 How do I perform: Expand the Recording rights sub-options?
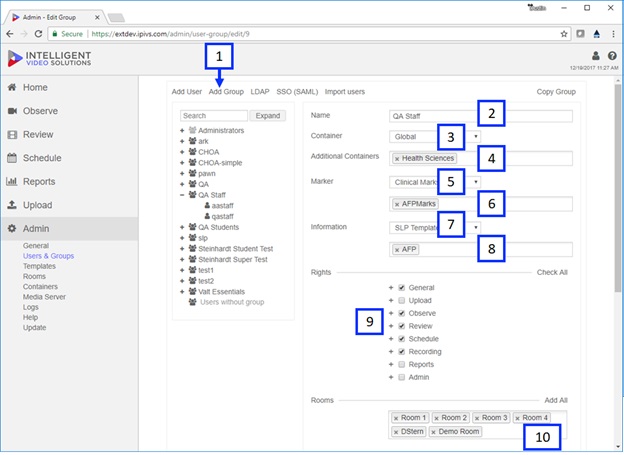[x=391, y=352]
